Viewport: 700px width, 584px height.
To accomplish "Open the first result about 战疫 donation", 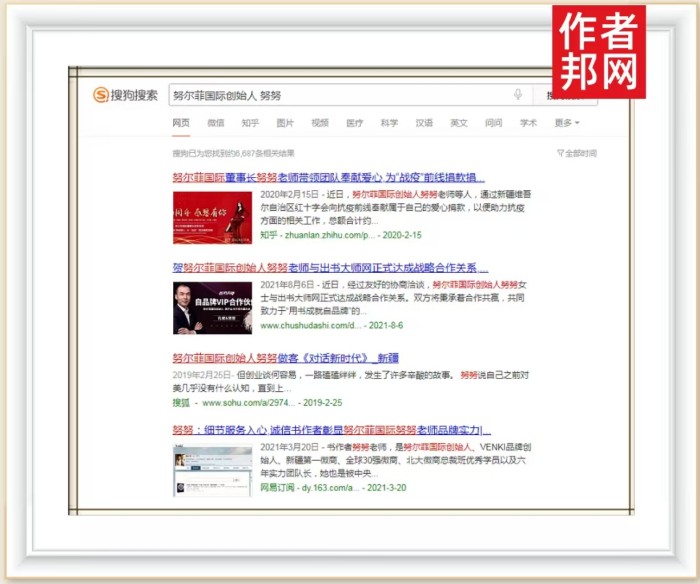I will pyautogui.click(x=328, y=176).
